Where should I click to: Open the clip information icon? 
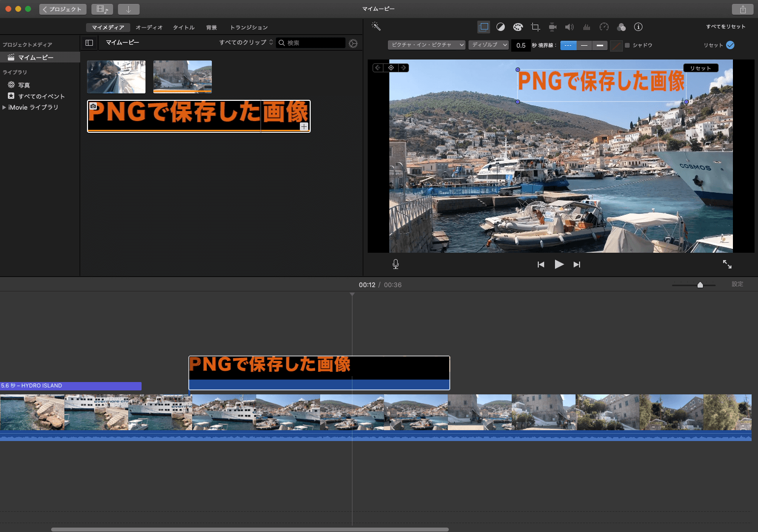pos(638,27)
